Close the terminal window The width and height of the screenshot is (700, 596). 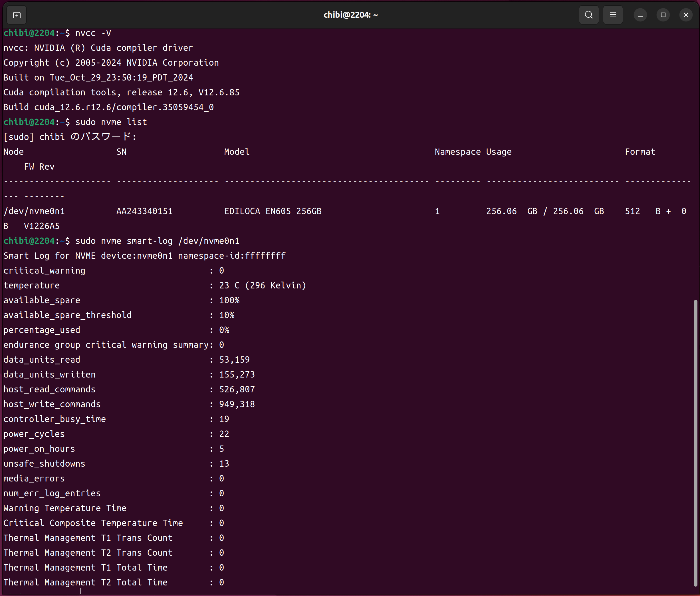tap(685, 15)
